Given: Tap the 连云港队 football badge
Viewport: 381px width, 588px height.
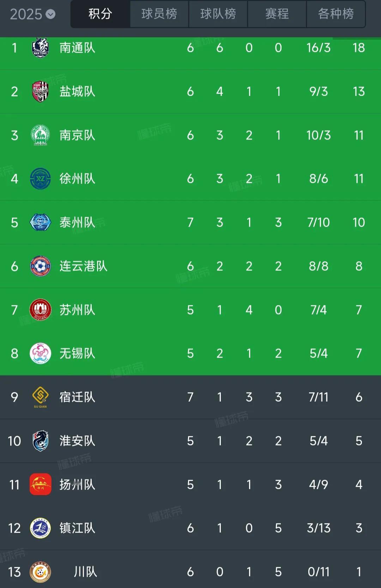Looking at the screenshot, I should 40,266.
